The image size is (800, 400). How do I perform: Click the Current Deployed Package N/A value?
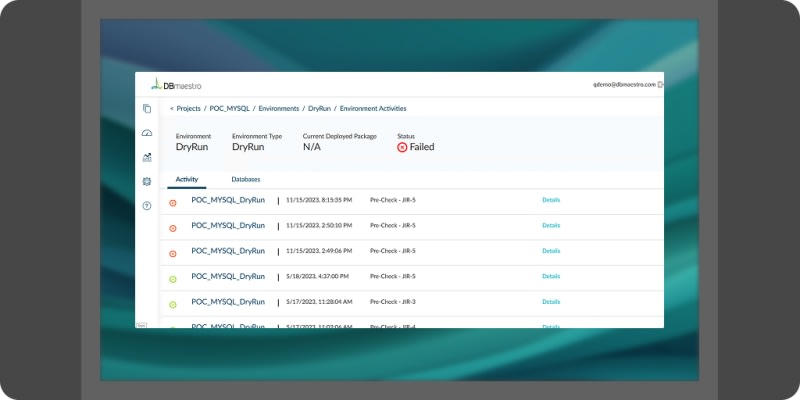(x=312, y=147)
